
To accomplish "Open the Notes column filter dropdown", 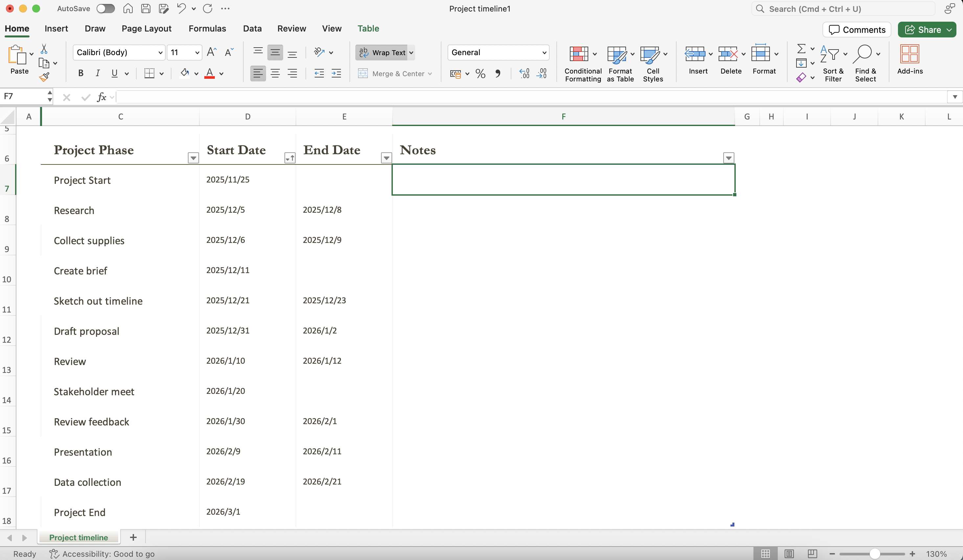I will [x=729, y=158].
